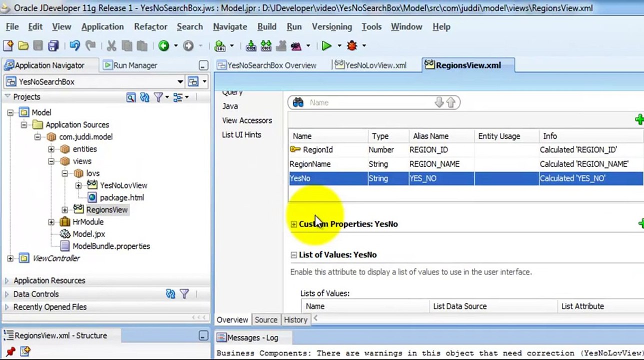Click the attribute Name search field

[370, 102]
